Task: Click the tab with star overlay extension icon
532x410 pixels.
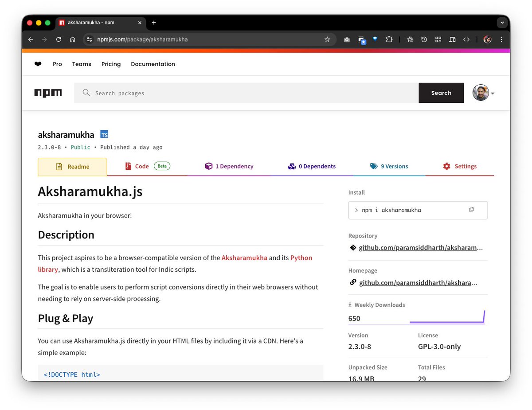Action: pos(361,40)
